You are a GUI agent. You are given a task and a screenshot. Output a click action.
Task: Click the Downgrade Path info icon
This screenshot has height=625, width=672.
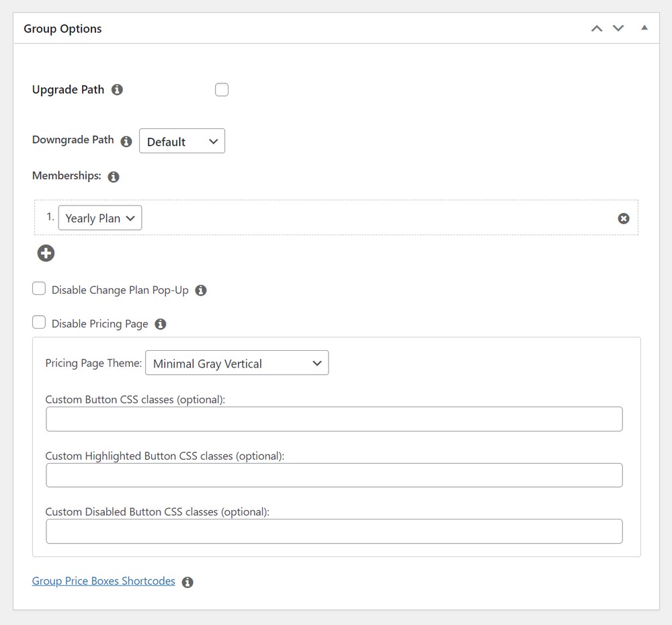(x=126, y=141)
